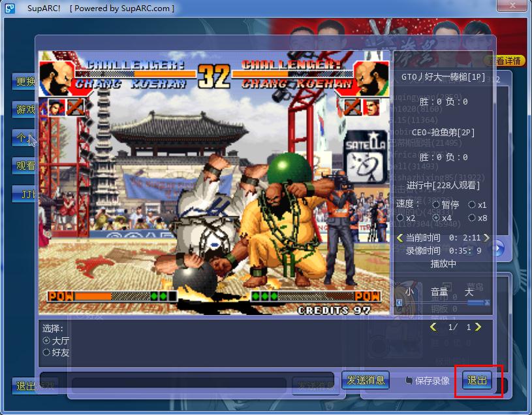The image size is (532, 415).
Task: Click the 保存录像 save recording label
Action: (x=432, y=381)
